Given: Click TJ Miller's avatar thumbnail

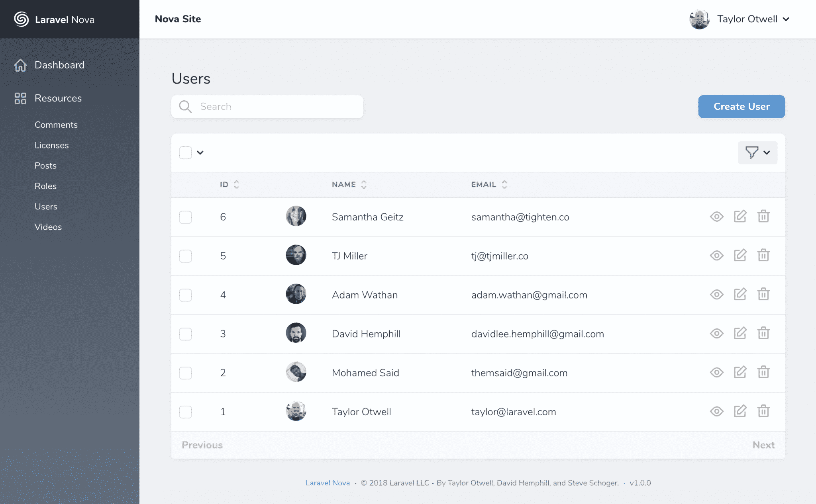Looking at the screenshot, I should tap(296, 255).
